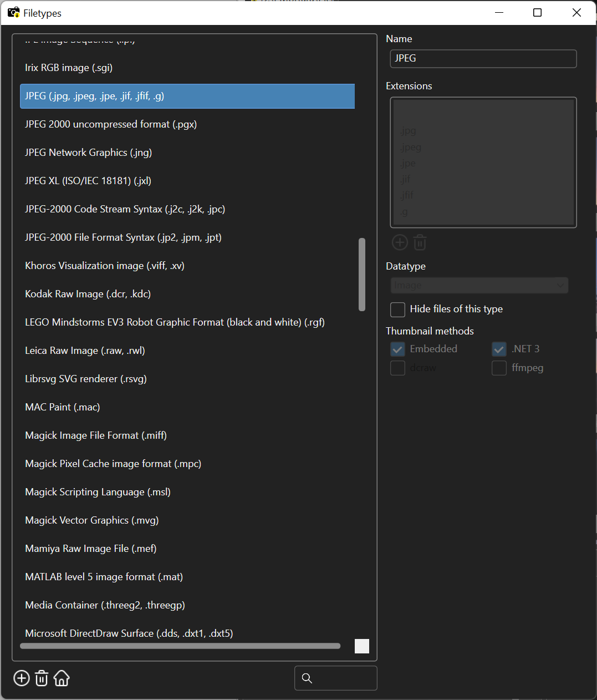Open the Datatype dropdown
This screenshot has height=700, width=597.
pos(479,285)
